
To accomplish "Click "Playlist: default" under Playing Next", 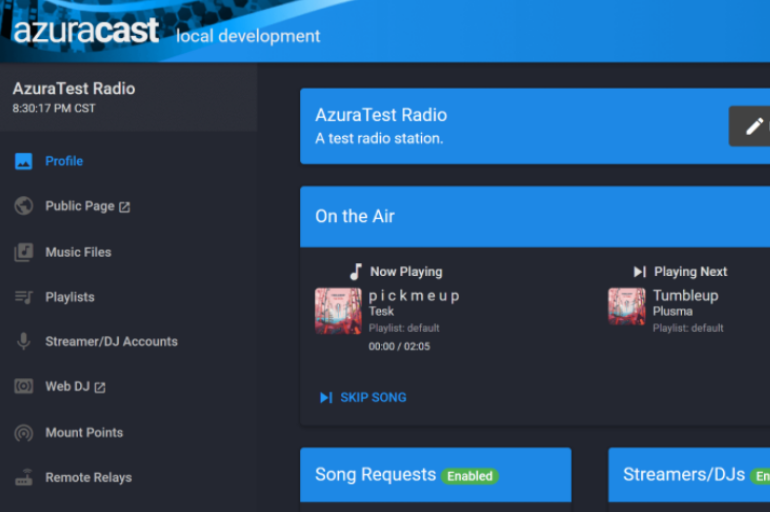I will (x=688, y=328).
